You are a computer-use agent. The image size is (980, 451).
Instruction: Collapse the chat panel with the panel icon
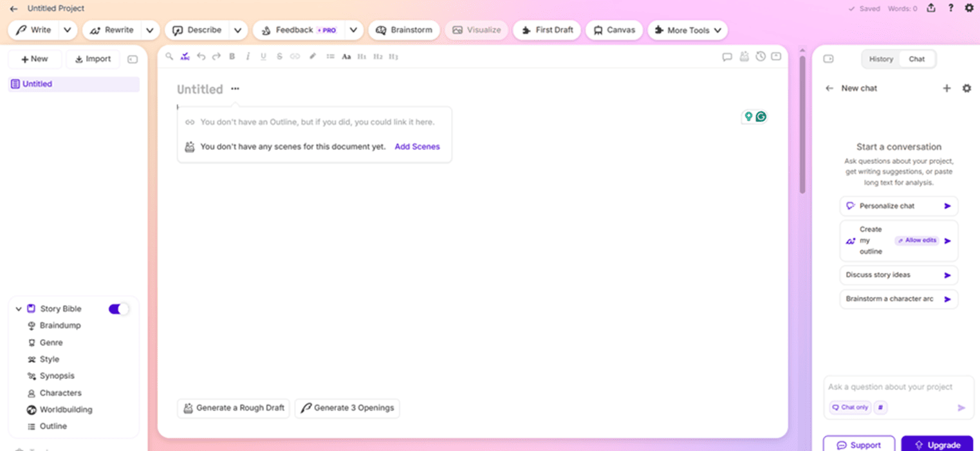click(828, 59)
